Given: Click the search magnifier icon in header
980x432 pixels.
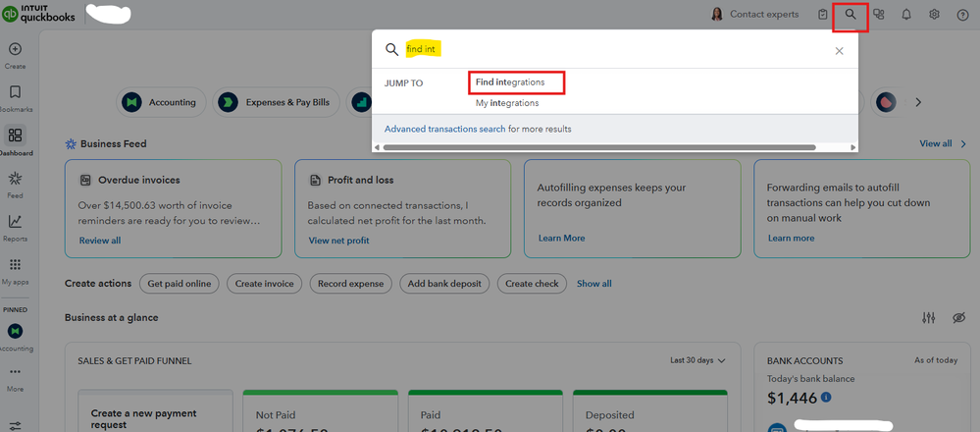Looking at the screenshot, I should click(851, 15).
